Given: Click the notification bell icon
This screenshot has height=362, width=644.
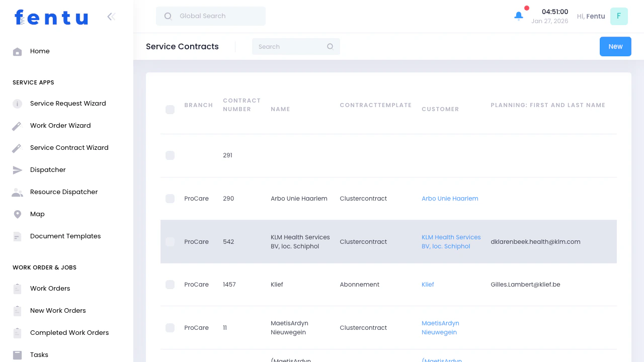Looking at the screenshot, I should 519,16.
